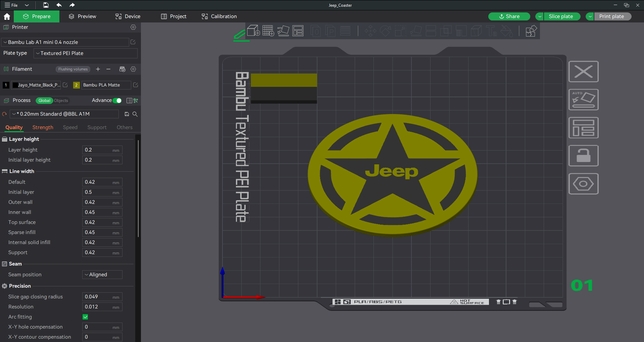Open the Strength settings tab

(x=43, y=127)
